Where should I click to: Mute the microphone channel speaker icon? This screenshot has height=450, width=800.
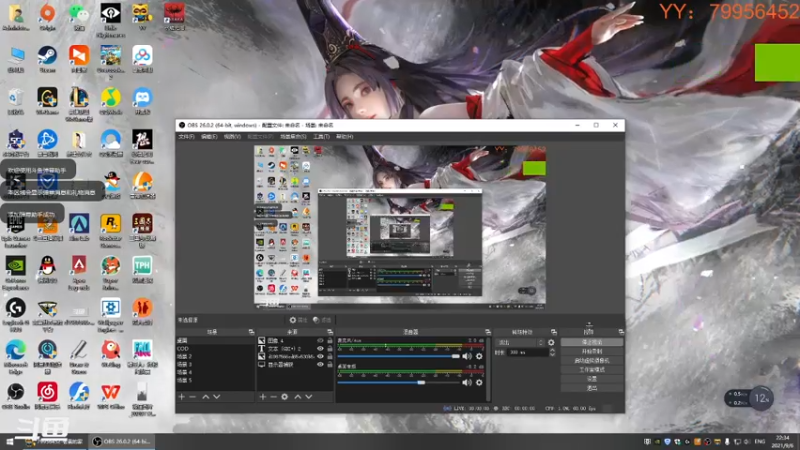click(x=466, y=356)
